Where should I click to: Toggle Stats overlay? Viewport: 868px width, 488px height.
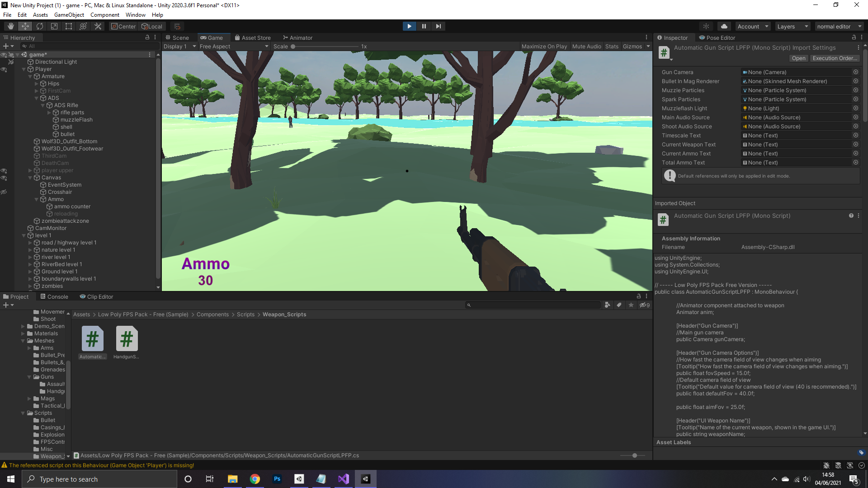click(612, 46)
